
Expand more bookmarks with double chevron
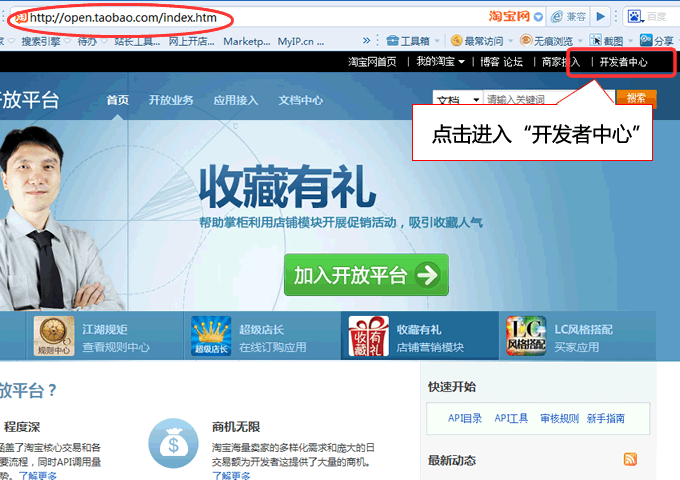(366, 40)
